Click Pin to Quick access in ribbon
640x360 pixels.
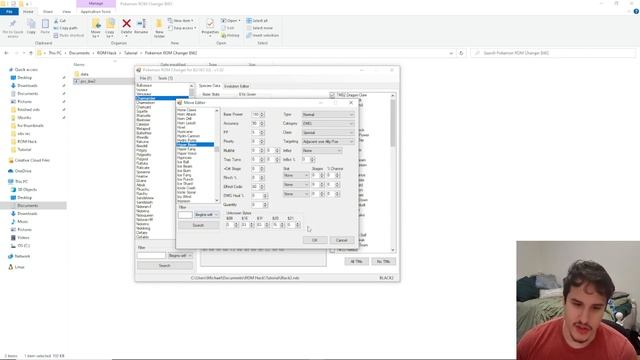point(13,29)
